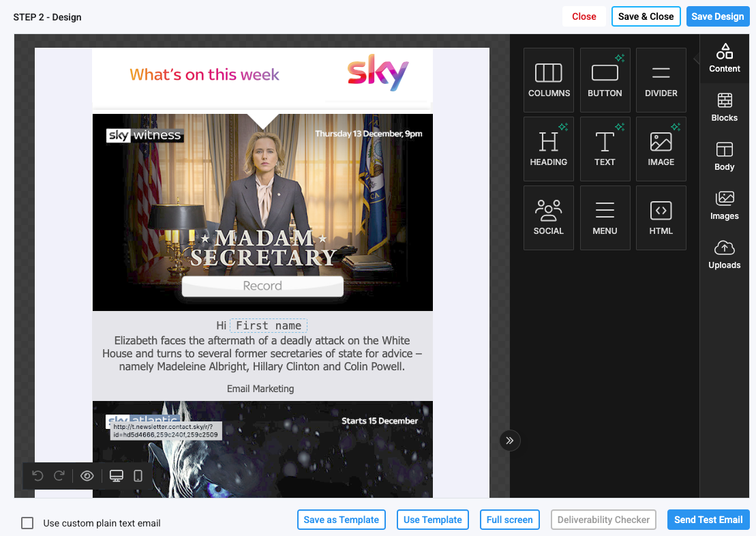
Task: Select the "What's on this week" heading
Action: [x=205, y=75]
